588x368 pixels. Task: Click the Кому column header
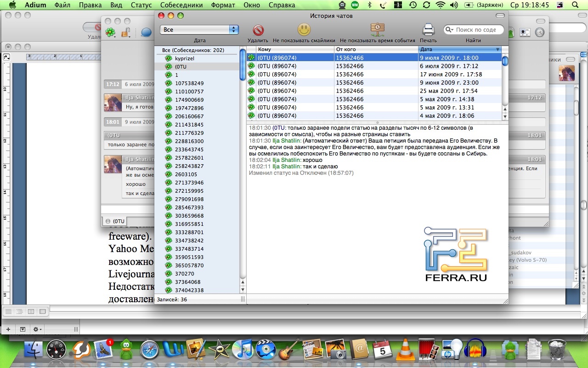pyautogui.click(x=294, y=49)
